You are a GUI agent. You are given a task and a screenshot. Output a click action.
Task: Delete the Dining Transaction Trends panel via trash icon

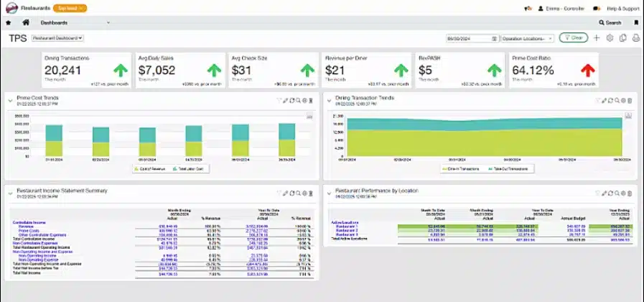(630, 101)
